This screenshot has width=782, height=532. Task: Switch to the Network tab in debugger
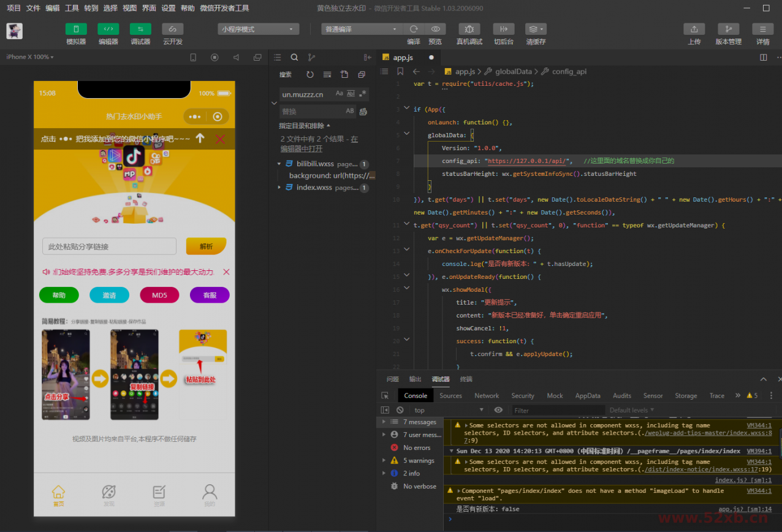[487, 396]
